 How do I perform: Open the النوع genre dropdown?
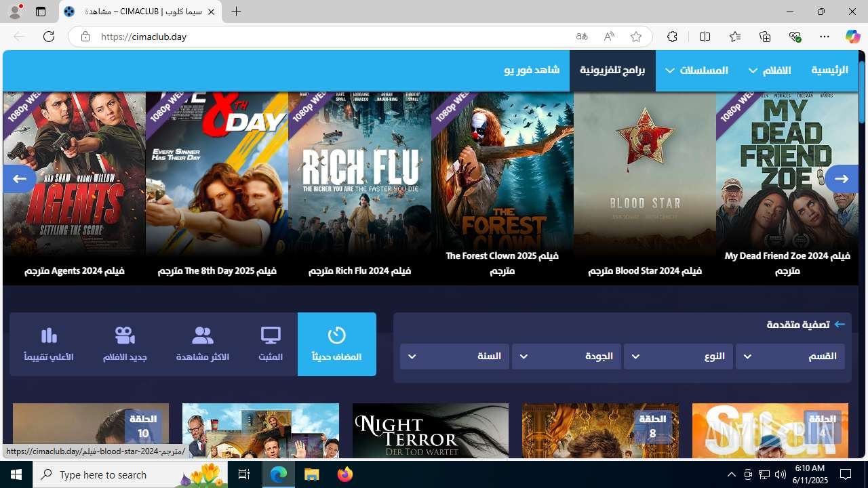click(678, 357)
